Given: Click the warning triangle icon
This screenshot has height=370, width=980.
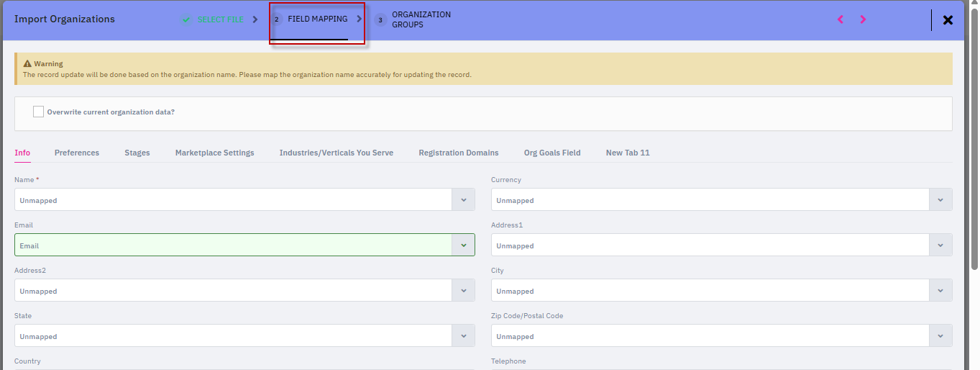Looking at the screenshot, I should coord(27,64).
